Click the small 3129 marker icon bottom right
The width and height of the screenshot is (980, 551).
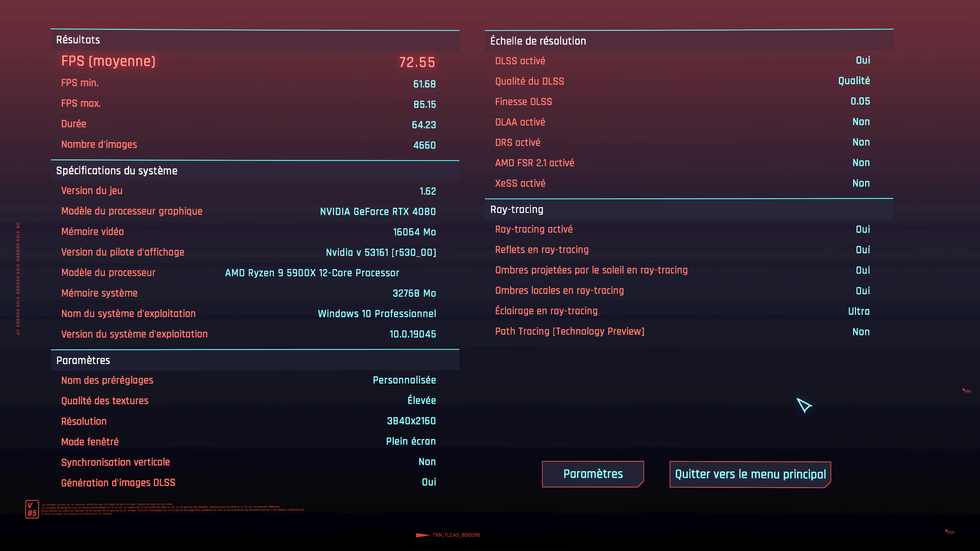click(x=950, y=532)
